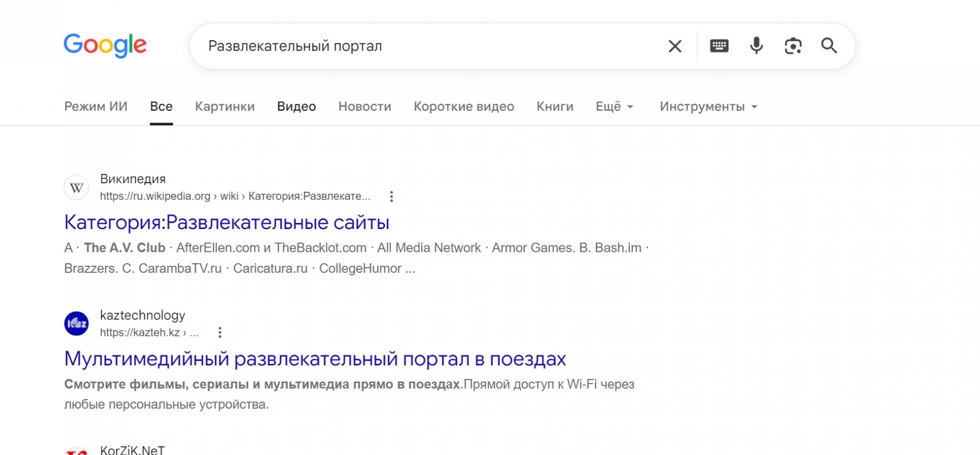The height and width of the screenshot is (455, 980).
Task: Click the KorZiK.NeT site name
Action: (132, 450)
